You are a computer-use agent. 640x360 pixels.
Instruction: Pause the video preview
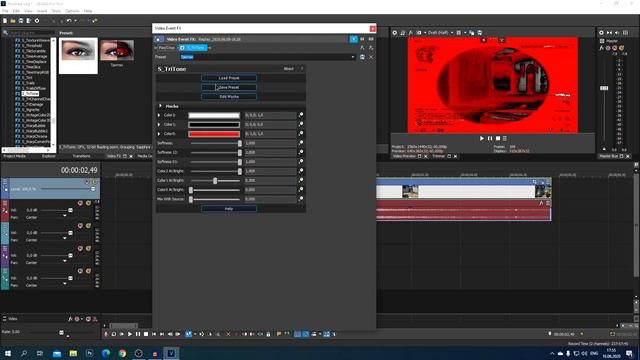coord(490,139)
